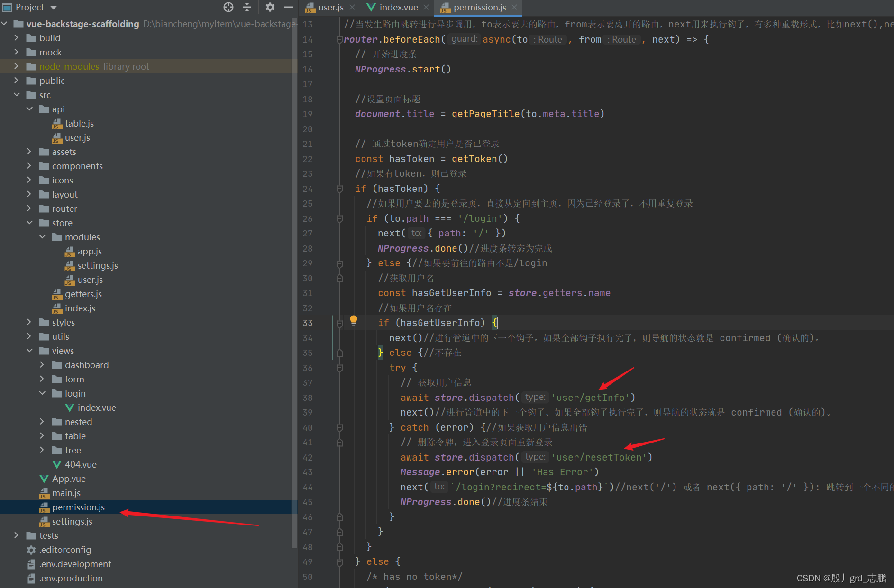Collapse the login folder
The image size is (894, 588).
(x=42, y=393)
